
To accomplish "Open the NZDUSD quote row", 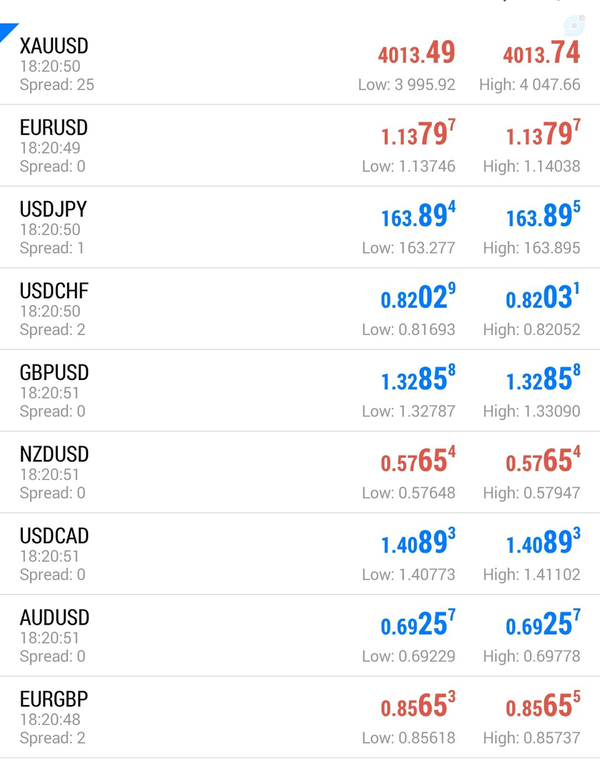I will click(300, 472).
